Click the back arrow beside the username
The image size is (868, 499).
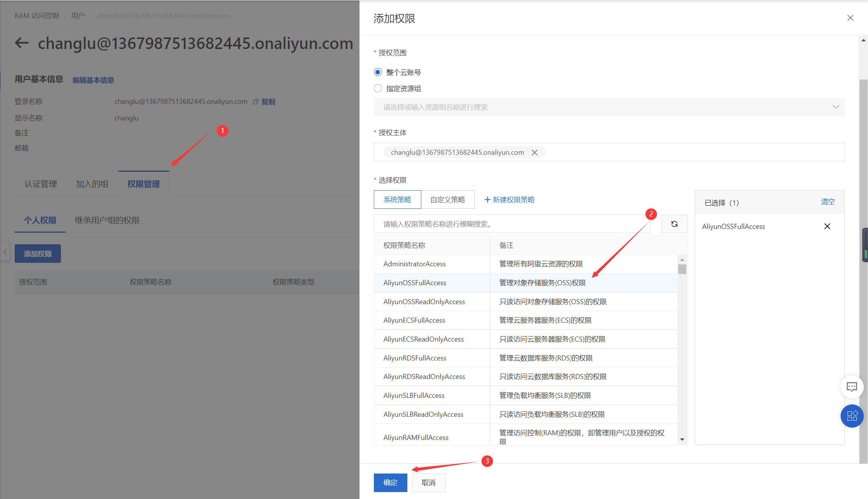[x=22, y=43]
